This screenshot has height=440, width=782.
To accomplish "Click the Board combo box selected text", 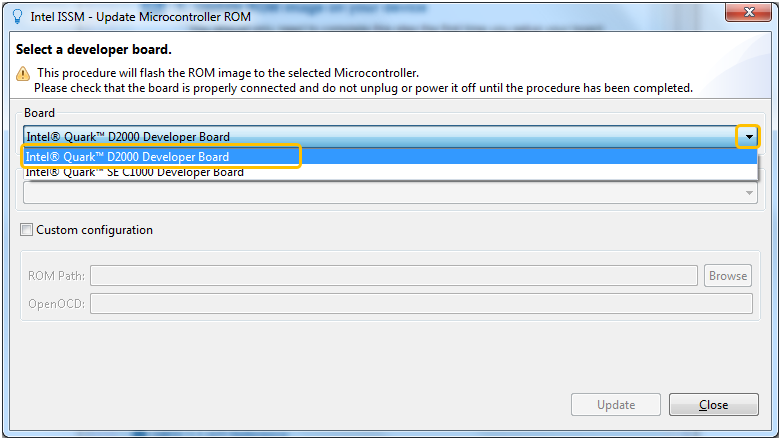I will 128,137.
